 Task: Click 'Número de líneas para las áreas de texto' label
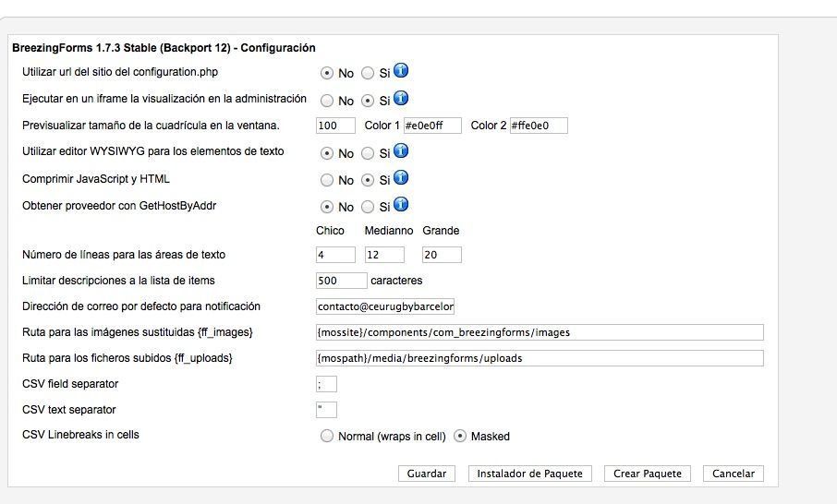124,255
